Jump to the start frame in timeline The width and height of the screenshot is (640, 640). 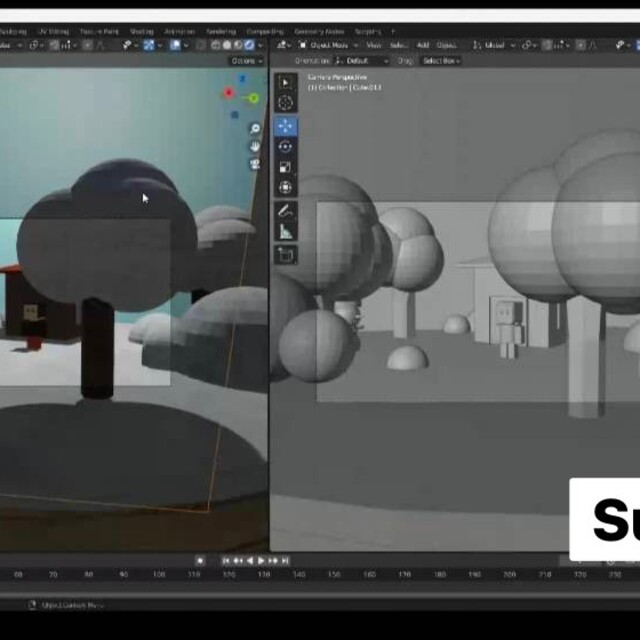click(226, 561)
